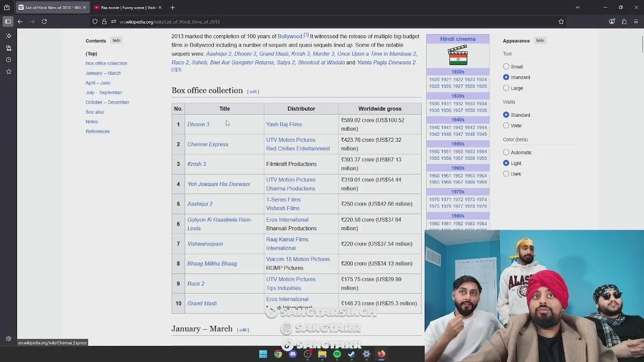Click the site security padlock icon
The image size is (644, 362).
click(104, 22)
